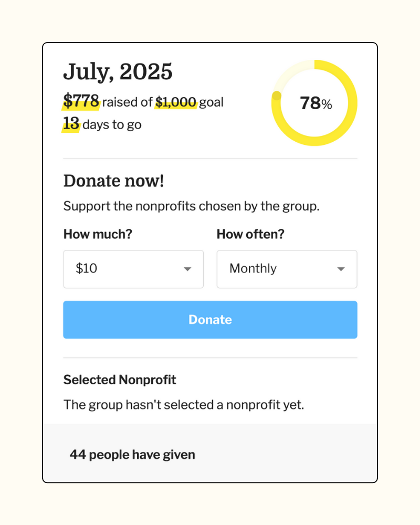Expand the Monthly frequency dropdown
The width and height of the screenshot is (420, 525).
287,269
